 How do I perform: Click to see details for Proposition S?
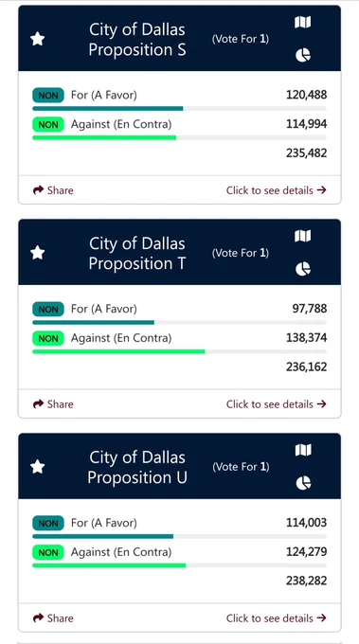[x=277, y=190]
